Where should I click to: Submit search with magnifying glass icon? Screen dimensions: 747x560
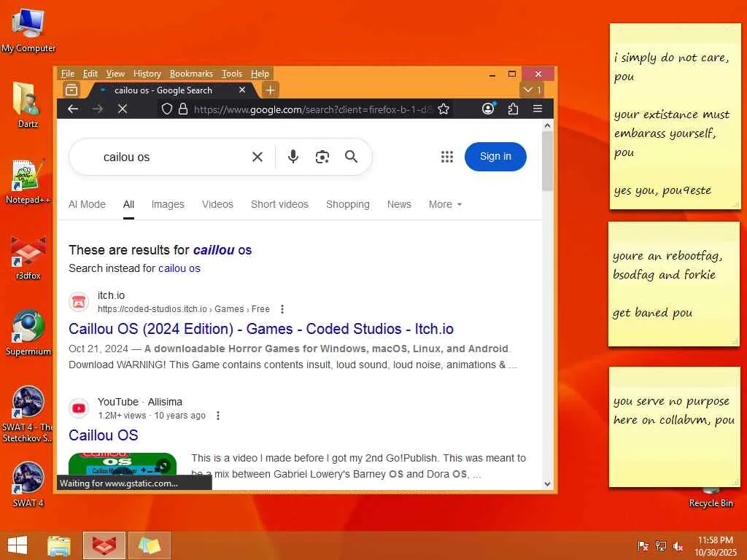tap(351, 157)
